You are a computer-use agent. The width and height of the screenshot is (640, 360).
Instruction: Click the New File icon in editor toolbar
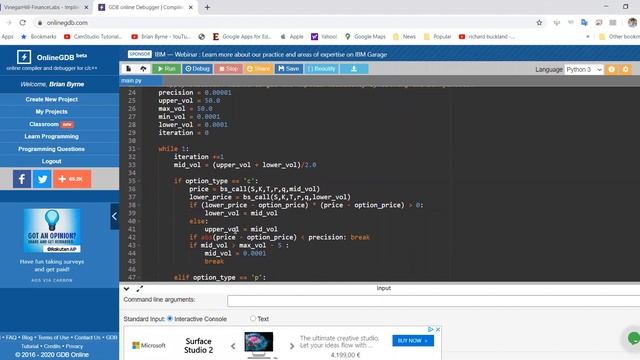click(128, 69)
